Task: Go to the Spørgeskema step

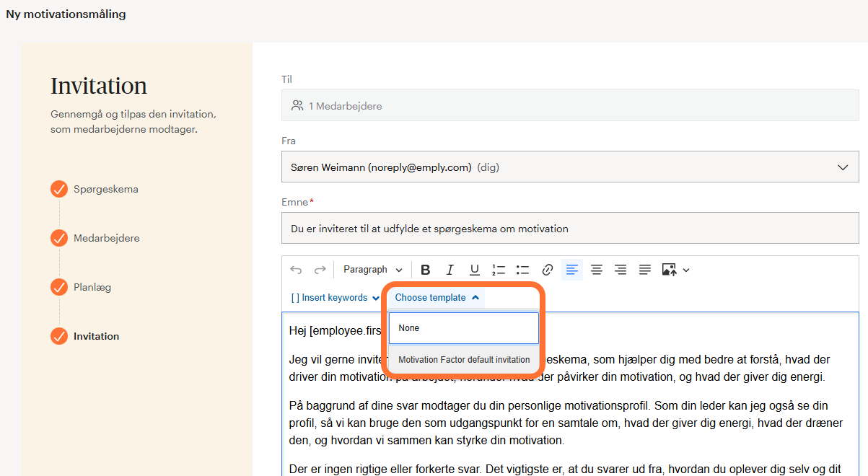Action: [106, 190]
